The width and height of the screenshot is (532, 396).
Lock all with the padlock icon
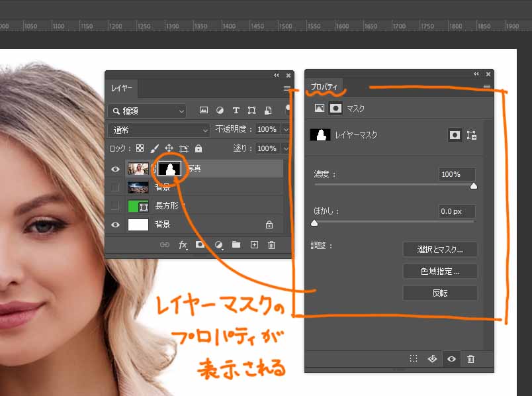[x=199, y=148]
